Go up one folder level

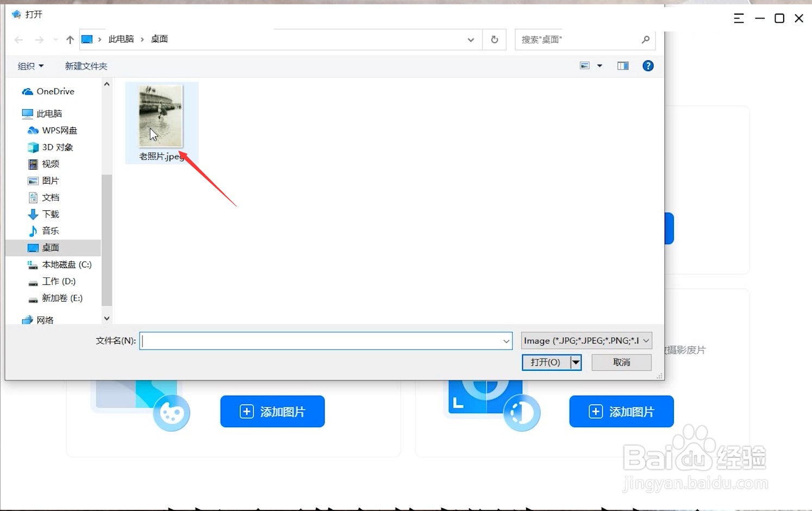70,40
